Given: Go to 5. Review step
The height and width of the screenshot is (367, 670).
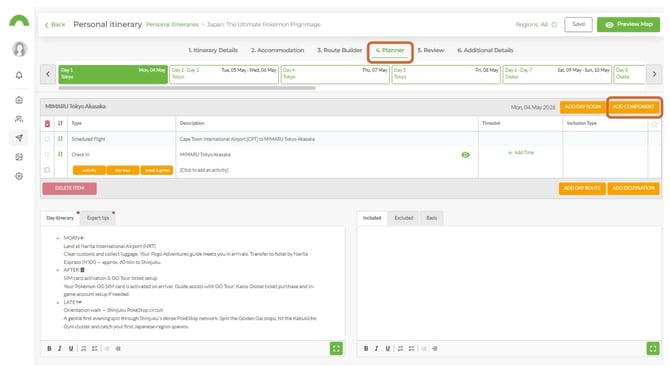Looking at the screenshot, I should [x=431, y=50].
